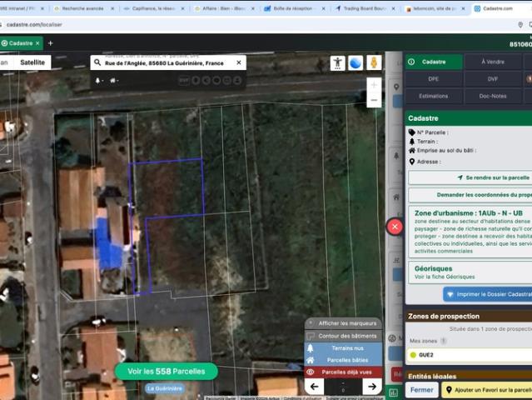Click Voir les 558 Parcelles button
The width and height of the screenshot is (532, 400).
167,372
